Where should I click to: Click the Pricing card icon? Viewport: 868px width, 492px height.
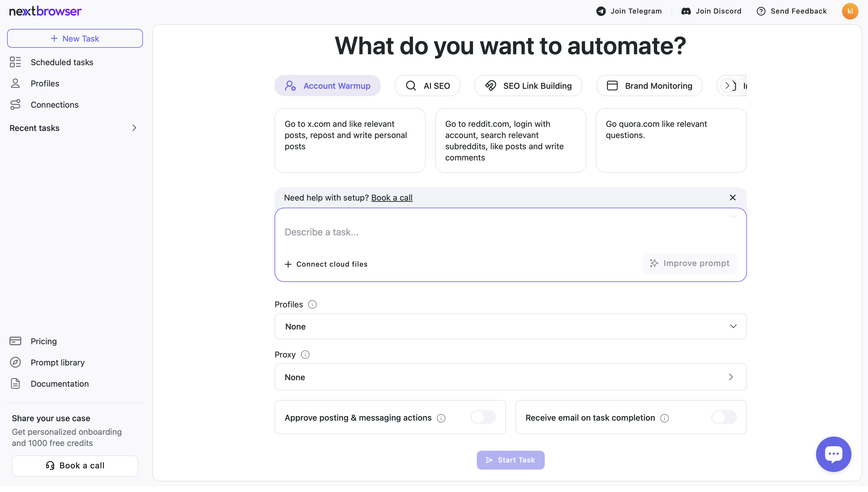15,341
